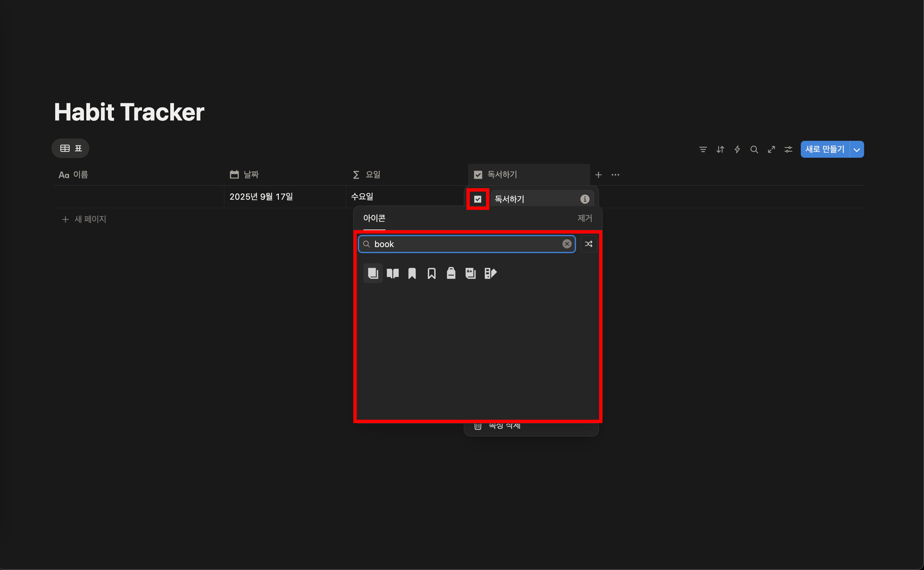Select the 아이콘 tab
Screen dimensions: 924x570
374,218
